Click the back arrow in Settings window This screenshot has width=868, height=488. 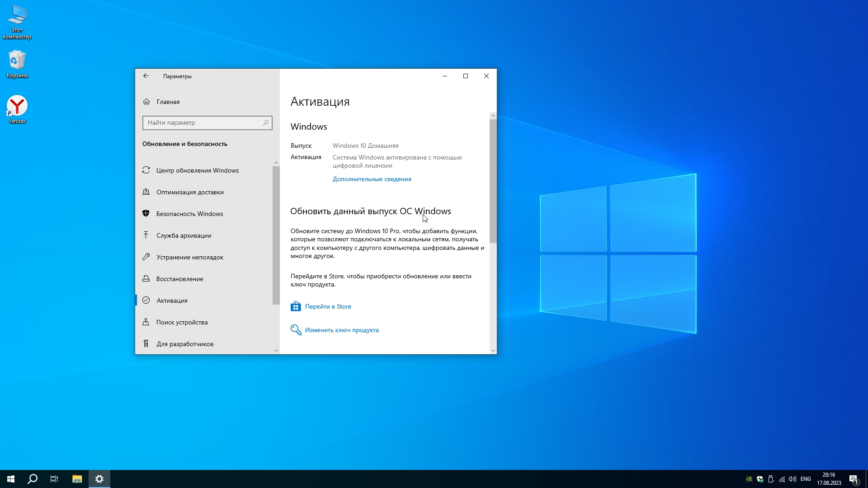click(146, 76)
